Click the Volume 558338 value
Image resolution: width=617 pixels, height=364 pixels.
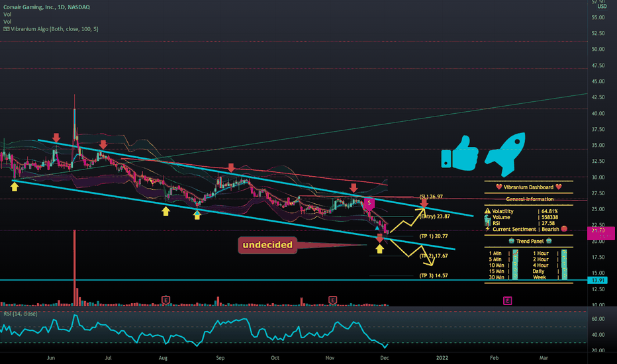click(549, 217)
